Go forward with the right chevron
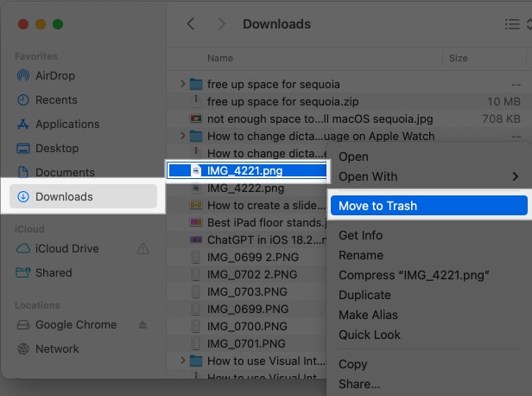Viewport: 532px width, 396px height. 222,23
